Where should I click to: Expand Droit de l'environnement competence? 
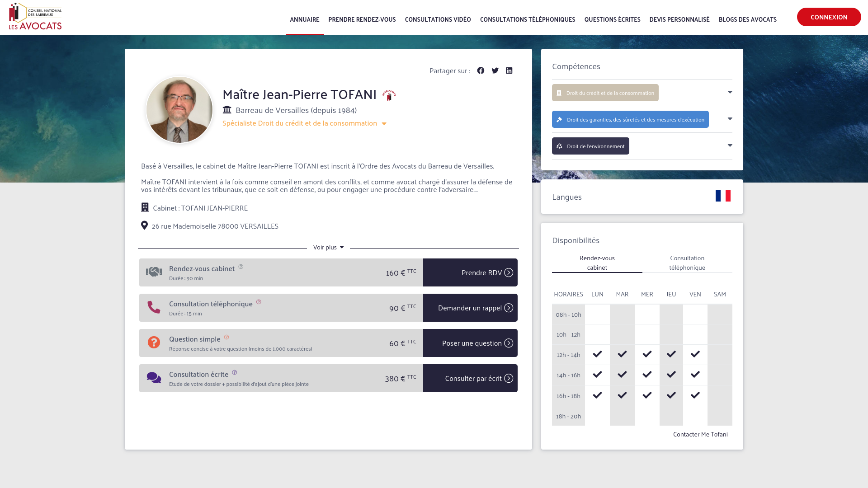click(730, 145)
